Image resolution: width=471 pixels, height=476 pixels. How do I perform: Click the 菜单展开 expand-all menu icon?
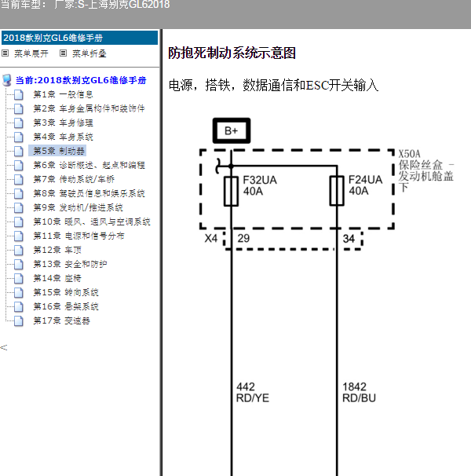[x=5, y=53]
